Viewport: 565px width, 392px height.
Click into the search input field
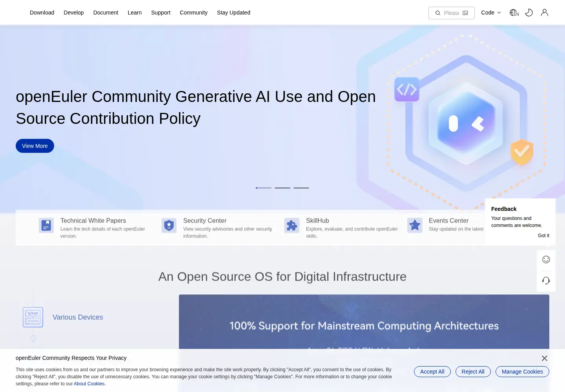(x=451, y=13)
